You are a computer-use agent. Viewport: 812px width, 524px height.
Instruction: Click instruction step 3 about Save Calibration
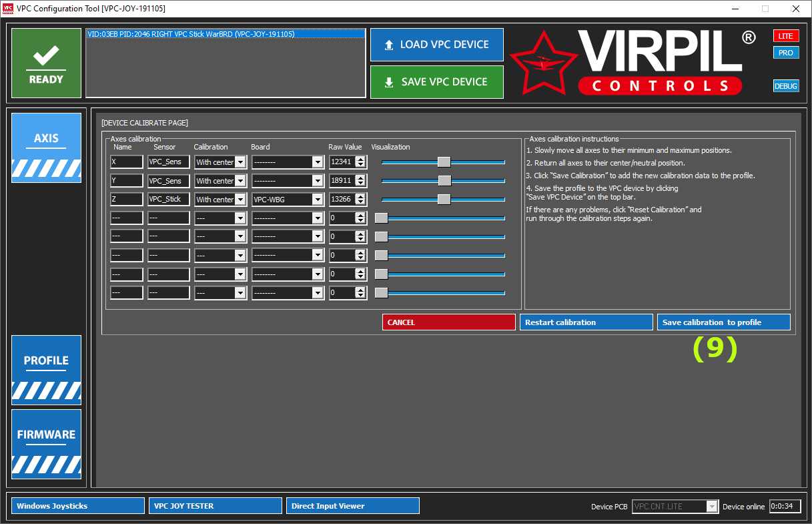[x=641, y=176]
